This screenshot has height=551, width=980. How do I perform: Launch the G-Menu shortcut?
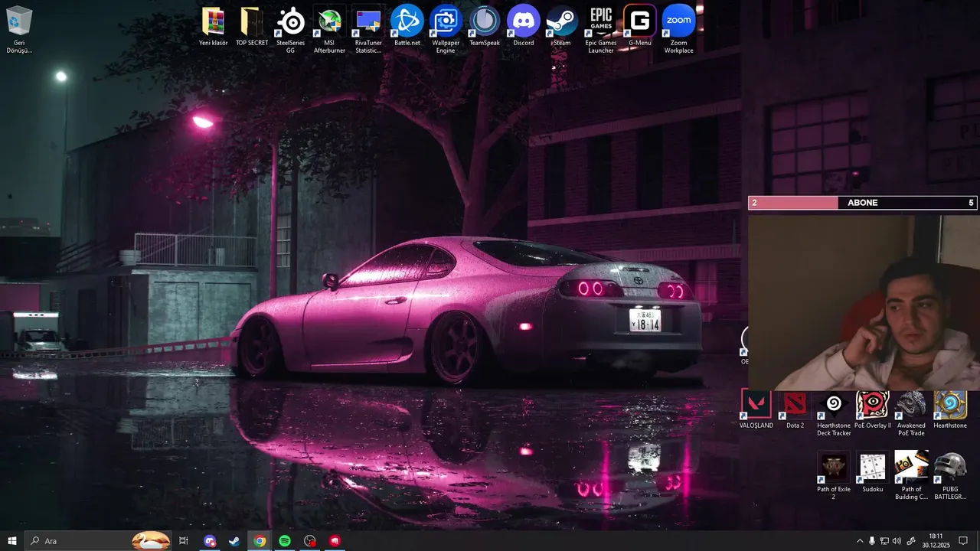(x=640, y=27)
